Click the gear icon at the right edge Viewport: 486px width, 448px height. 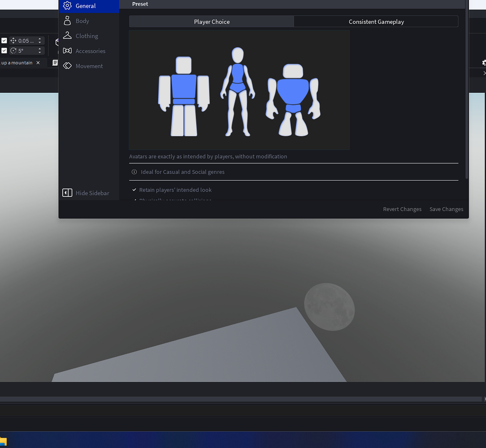pyautogui.click(x=484, y=63)
